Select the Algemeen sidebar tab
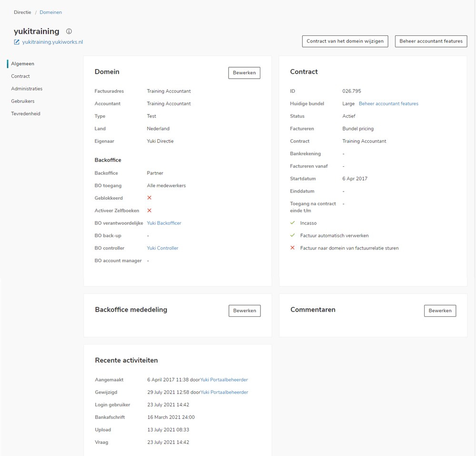The height and width of the screenshot is (456, 476). coord(23,63)
